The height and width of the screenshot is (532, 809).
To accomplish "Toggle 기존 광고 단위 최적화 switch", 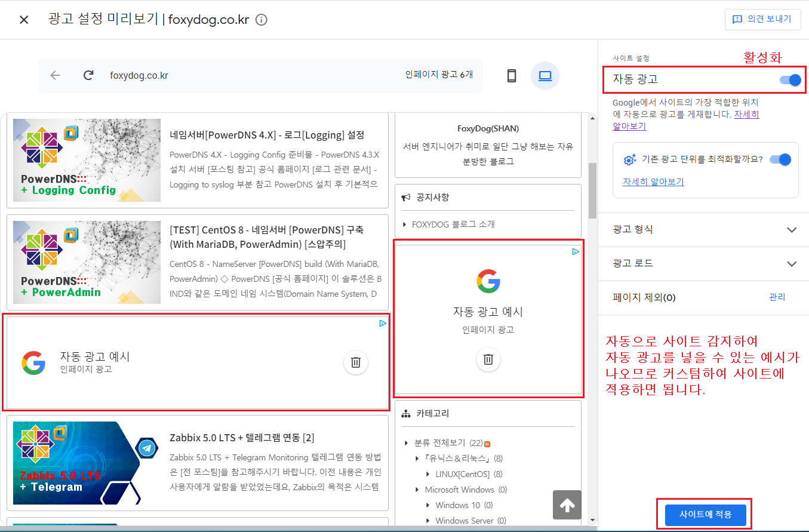I will 780,159.
